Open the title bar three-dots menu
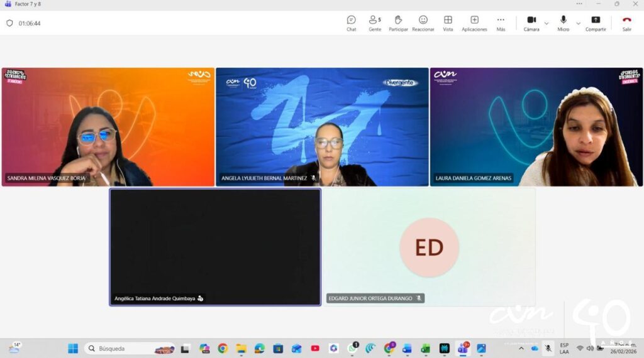Screen dimensions: 644x358 click(579, 4)
